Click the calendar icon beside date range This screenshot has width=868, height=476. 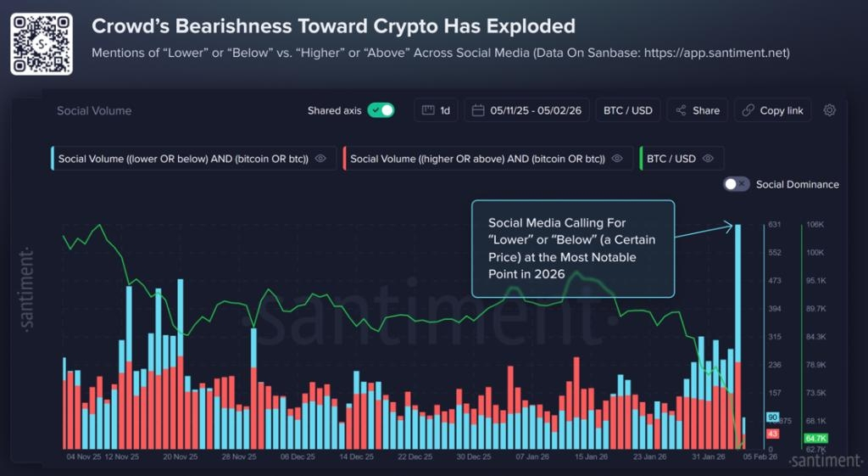(x=478, y=110)
